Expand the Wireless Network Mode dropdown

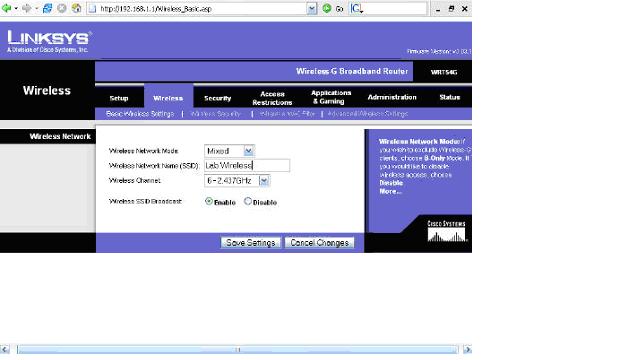pyautogui.click(x=248, y=151)
